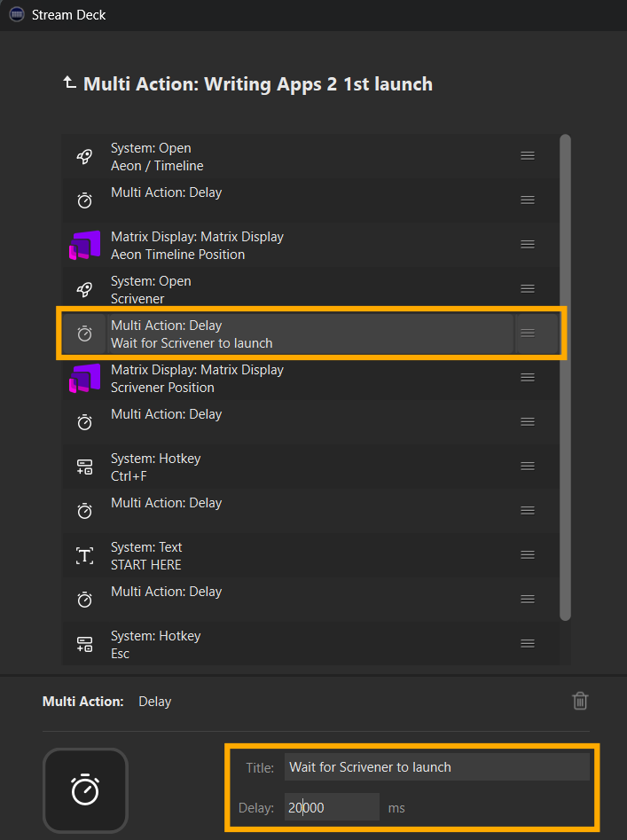Select the Wait for Scrivener to launch delay
The height and width of the screenshot is (840, 627).
[x=310, y=334]
